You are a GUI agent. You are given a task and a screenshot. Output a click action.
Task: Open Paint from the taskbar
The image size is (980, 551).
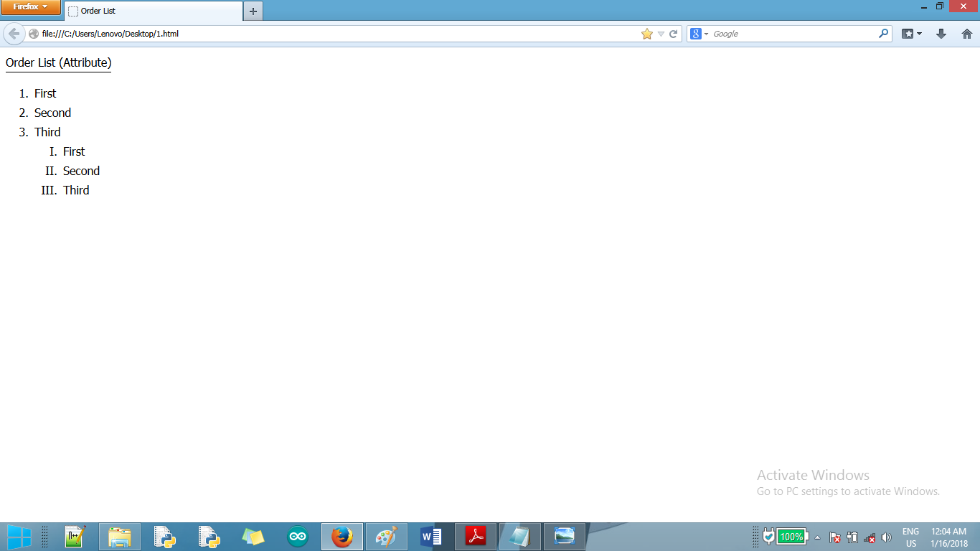click(x=387, y=537)
